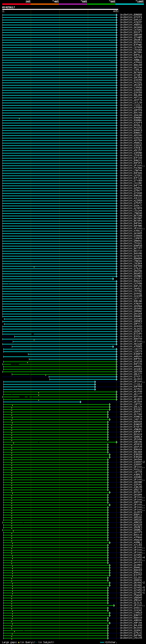The image size is (146, 644).
Task: Click the short cyan alignment bar for UniRef100_Q6I5U4
Action: pos(42,402)
